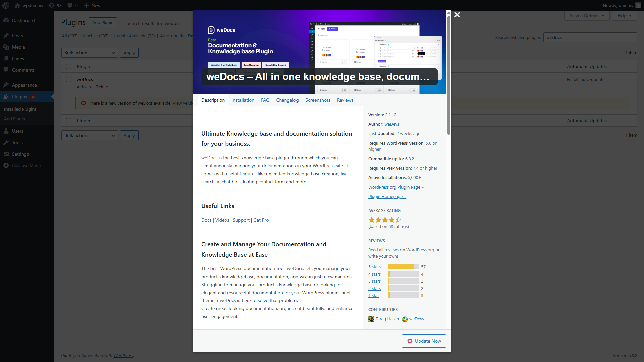Click Enable auto-updates for weDocs
This screenshot has width=644, height=362.
pos(586,79)
